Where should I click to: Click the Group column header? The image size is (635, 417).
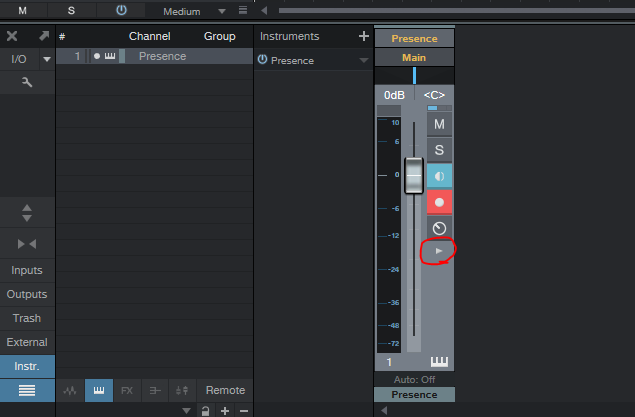tap(219, 36)
